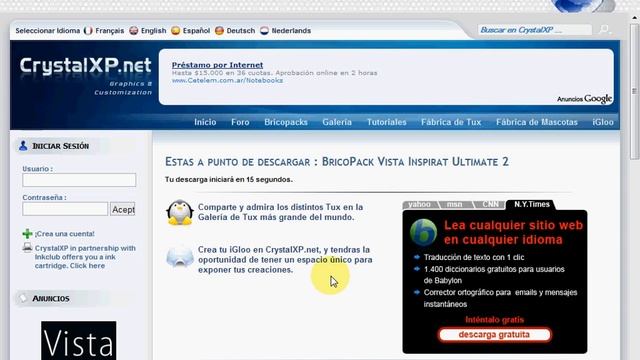640x360 pixels.
Task: Click the Tux penguin icon
Action: pos(180,212)
